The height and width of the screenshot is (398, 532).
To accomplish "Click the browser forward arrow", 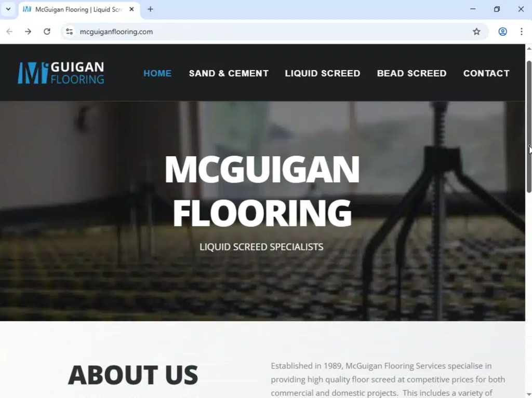I will point(28,32).
